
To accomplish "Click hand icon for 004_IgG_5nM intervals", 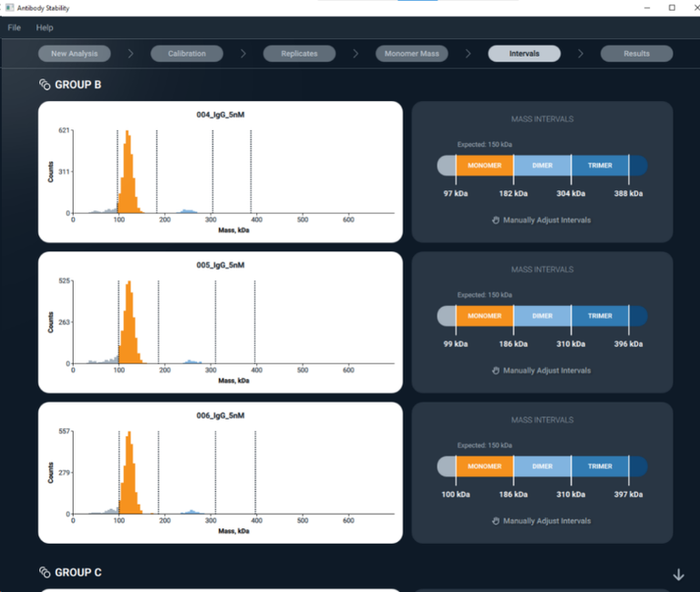I will click(x=496, y=219).
